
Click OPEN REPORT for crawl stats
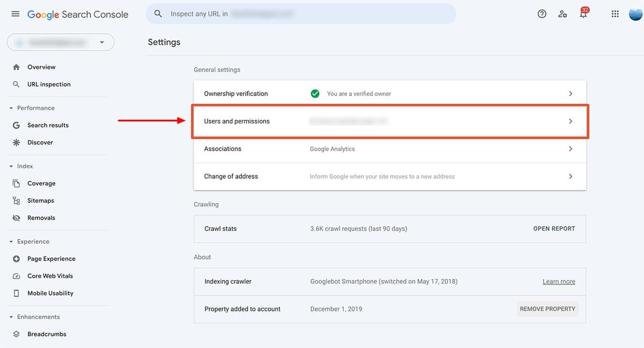[554, 228]
